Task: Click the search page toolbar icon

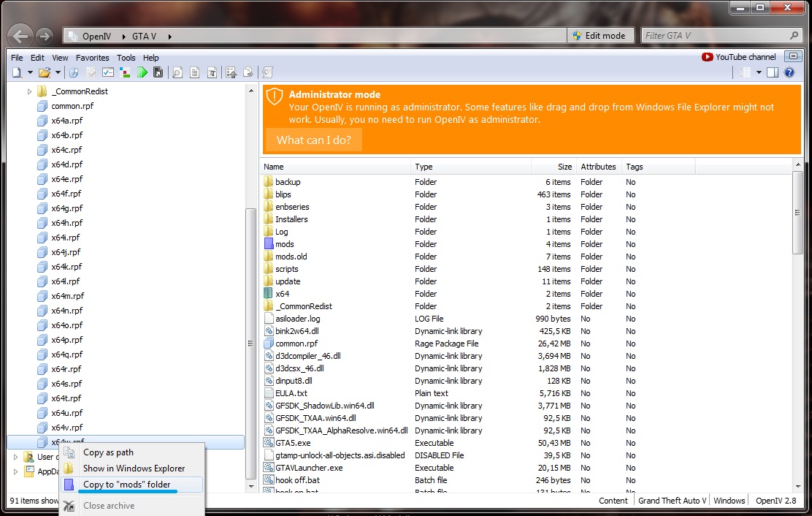Action: tap(177, 72)
